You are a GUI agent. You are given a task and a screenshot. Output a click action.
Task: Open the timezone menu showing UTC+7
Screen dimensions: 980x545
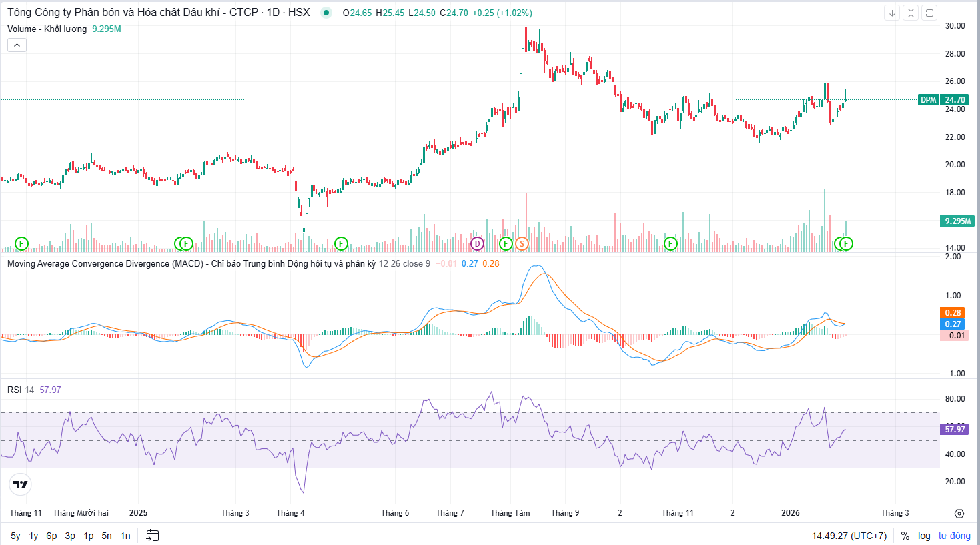[849, 536]
